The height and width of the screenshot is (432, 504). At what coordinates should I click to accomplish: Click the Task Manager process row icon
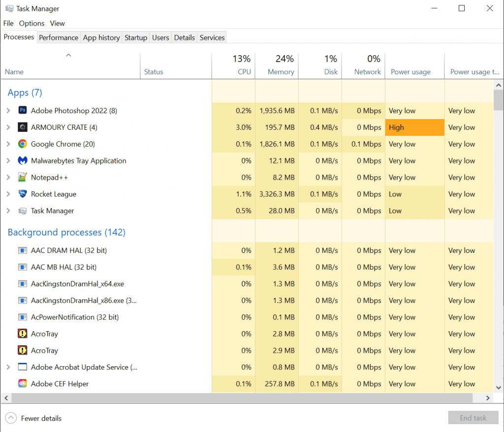click(22, 211)
